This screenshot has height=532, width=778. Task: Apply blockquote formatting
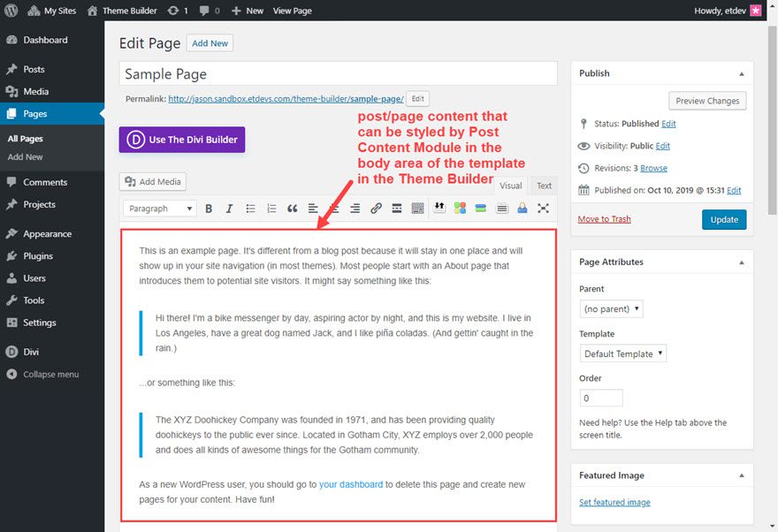[293, 209]
